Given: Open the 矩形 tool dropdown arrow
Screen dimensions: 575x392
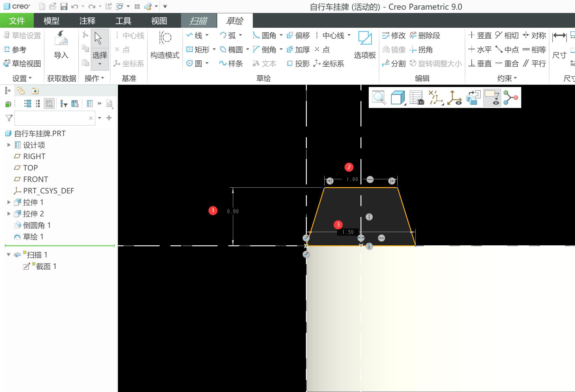Looking at the screenshot, I should pos(214,49).
